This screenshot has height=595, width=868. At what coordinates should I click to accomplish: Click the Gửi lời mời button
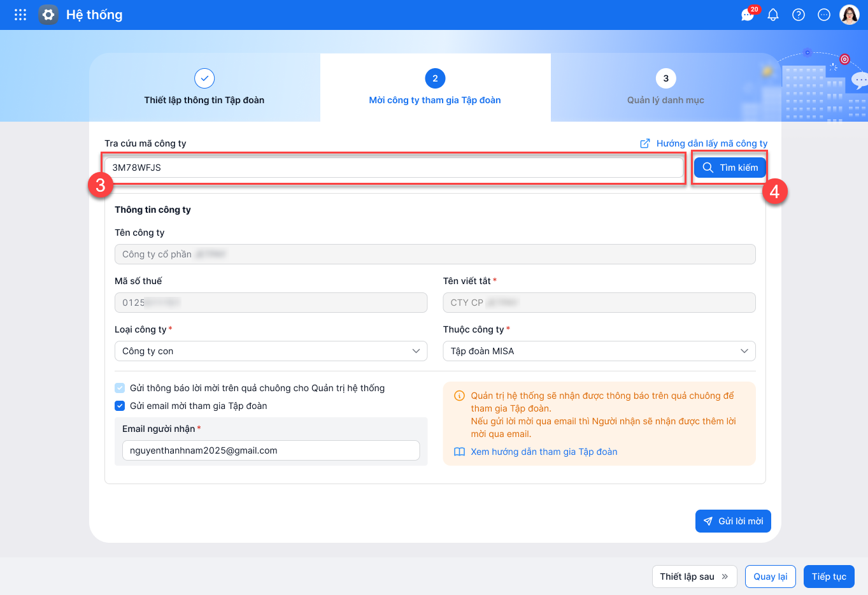pos(733,521)
